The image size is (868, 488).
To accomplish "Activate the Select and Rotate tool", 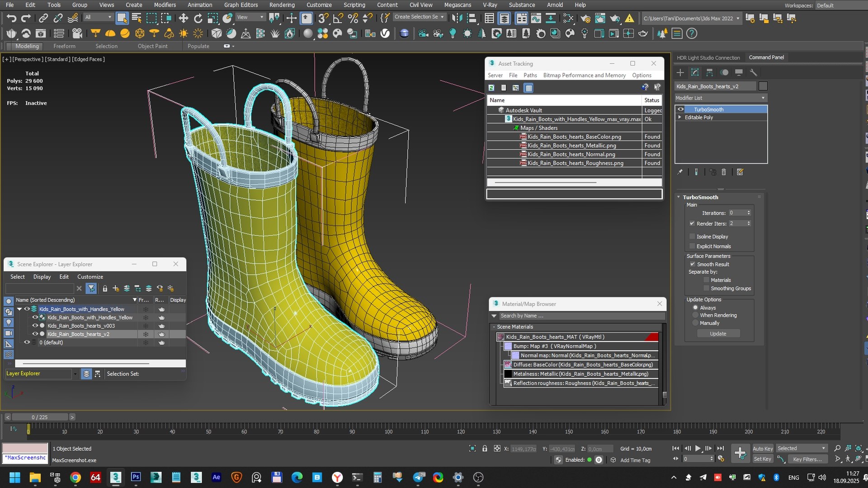I will pos(198,18).
